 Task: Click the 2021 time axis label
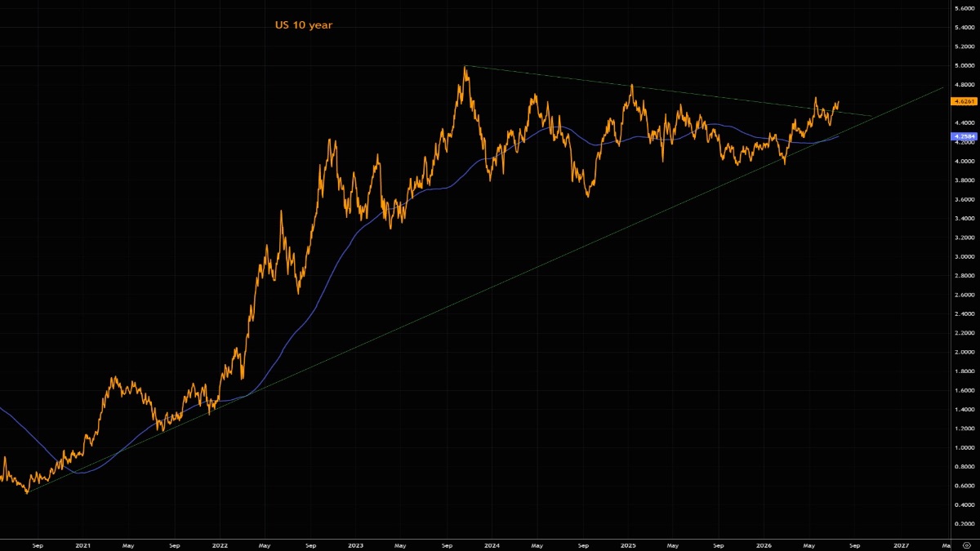tap(82, 544)
